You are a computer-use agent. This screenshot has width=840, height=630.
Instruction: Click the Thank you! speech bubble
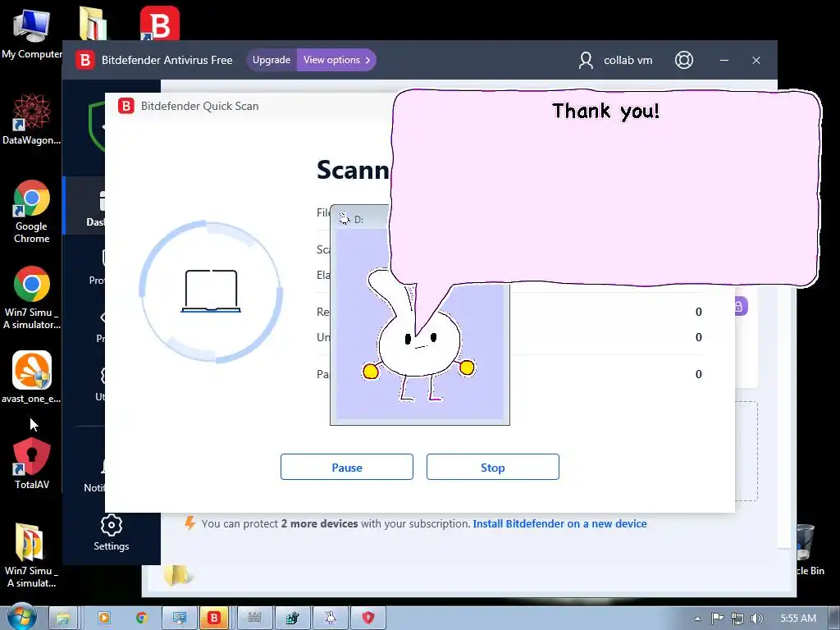(605, 188)
